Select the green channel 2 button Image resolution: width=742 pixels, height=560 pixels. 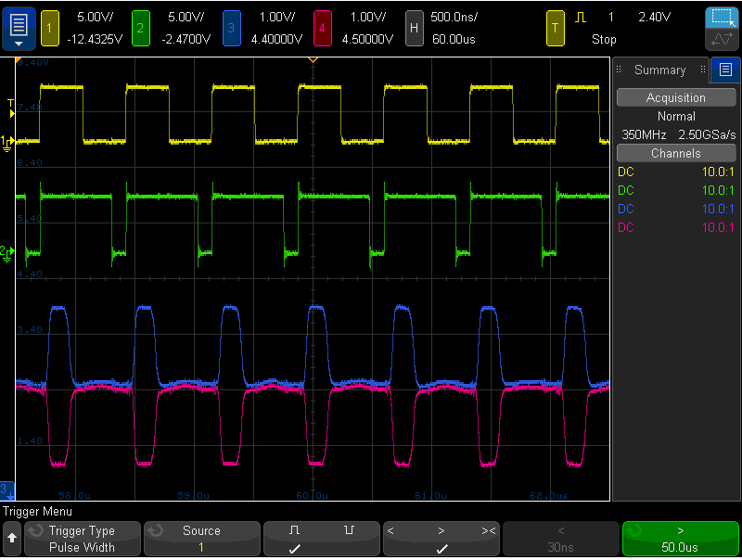pyautogui.click(x=141, y=29)
